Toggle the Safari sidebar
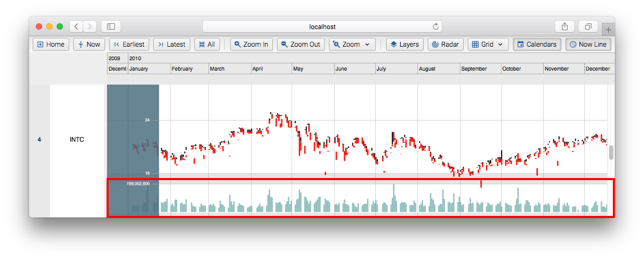The height and width of the screenshot is (259, 644). coord(111,26)
